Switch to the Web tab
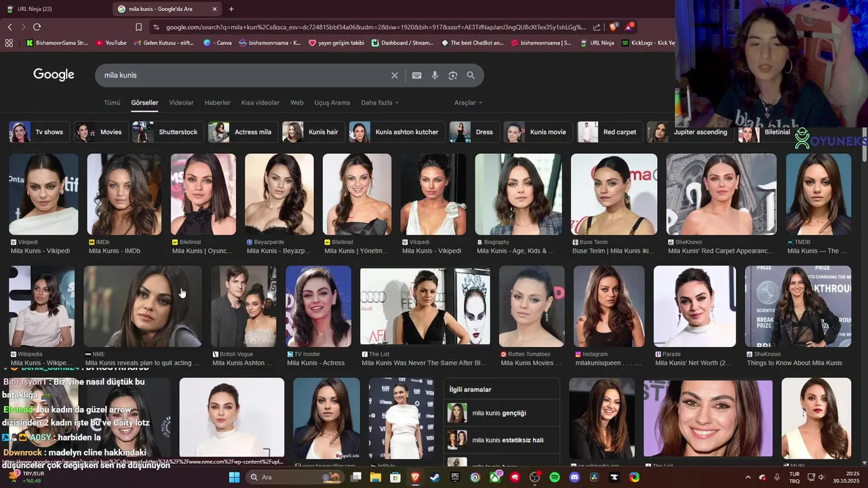 [x=297, y=103]
